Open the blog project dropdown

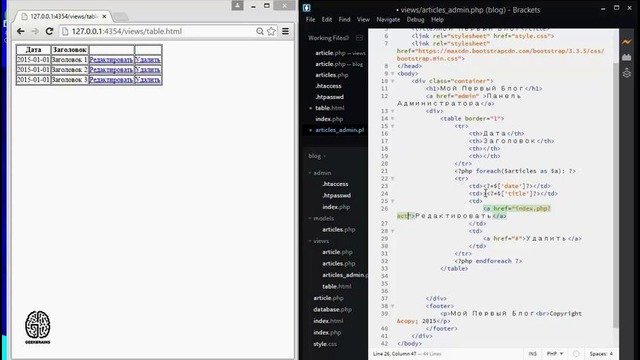coord(317,156)
